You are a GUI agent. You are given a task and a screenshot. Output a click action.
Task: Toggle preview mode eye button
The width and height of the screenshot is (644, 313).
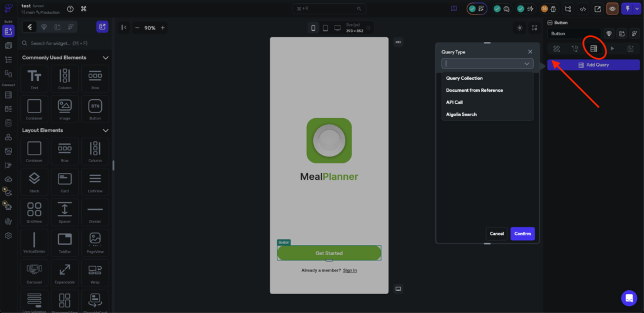tap(611, 9)
